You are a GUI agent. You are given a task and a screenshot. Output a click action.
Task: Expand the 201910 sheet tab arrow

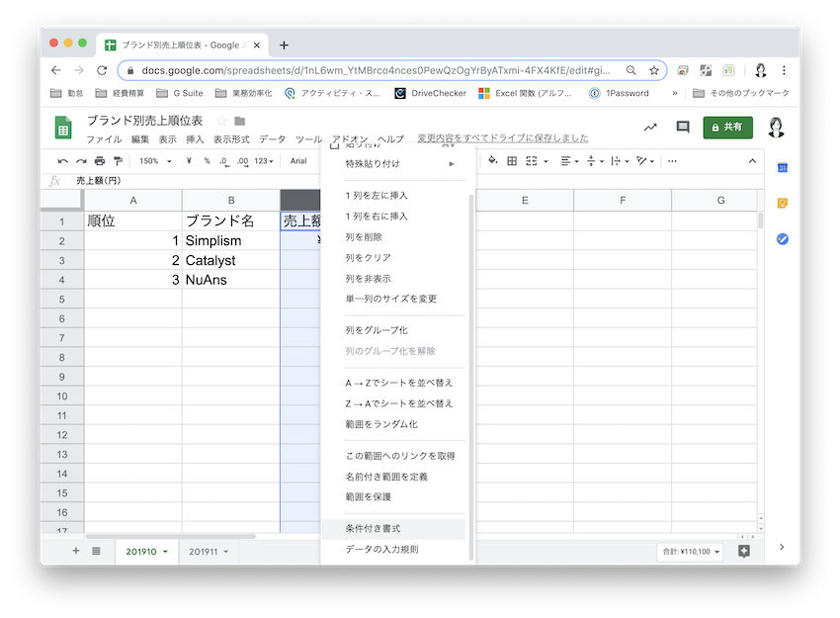[x=165, y=552]
